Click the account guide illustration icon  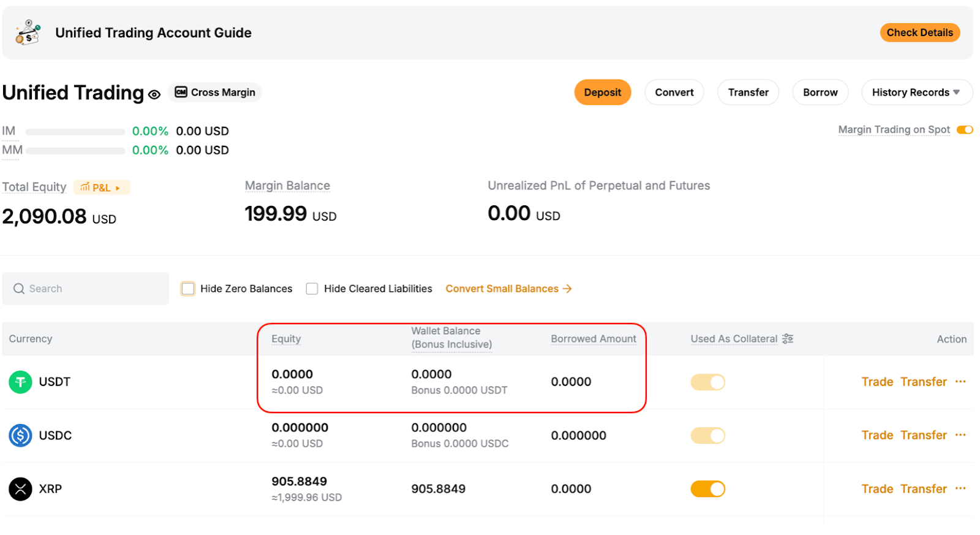click(28, 32)
